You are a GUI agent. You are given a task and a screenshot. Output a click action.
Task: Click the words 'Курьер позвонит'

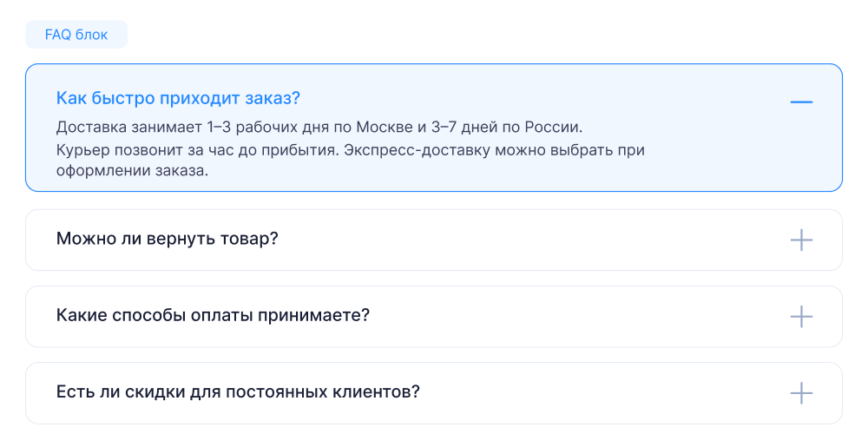coord(114,149)
